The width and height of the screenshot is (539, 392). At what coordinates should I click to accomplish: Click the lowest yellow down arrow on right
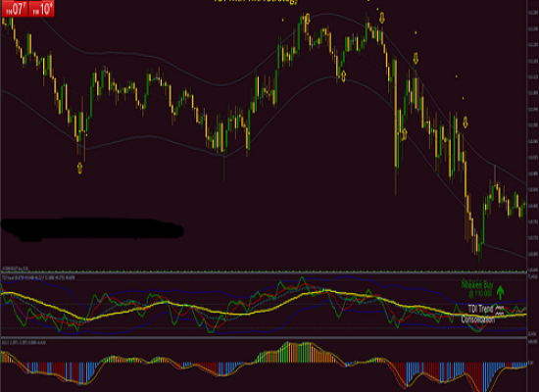(465, 122)
